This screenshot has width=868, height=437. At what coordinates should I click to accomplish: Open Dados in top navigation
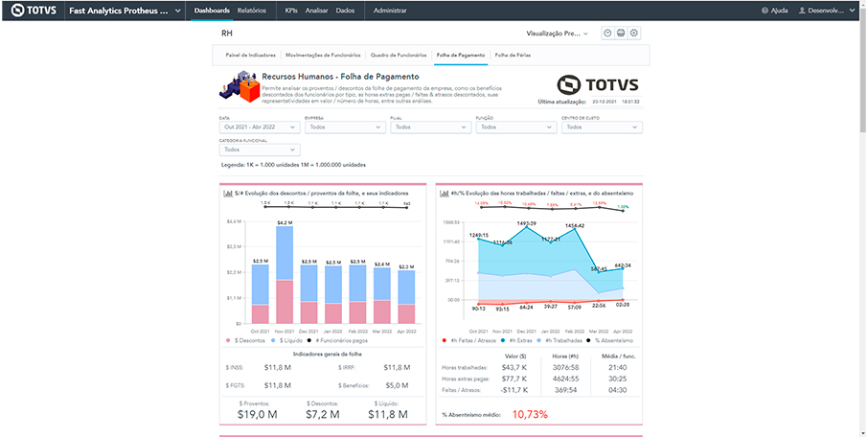346,11
